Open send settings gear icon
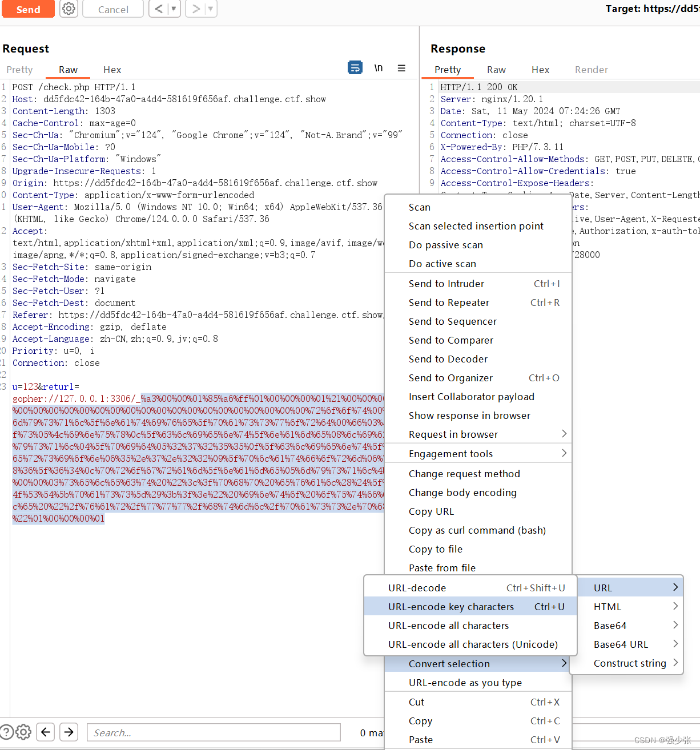 tap(69, 9)
